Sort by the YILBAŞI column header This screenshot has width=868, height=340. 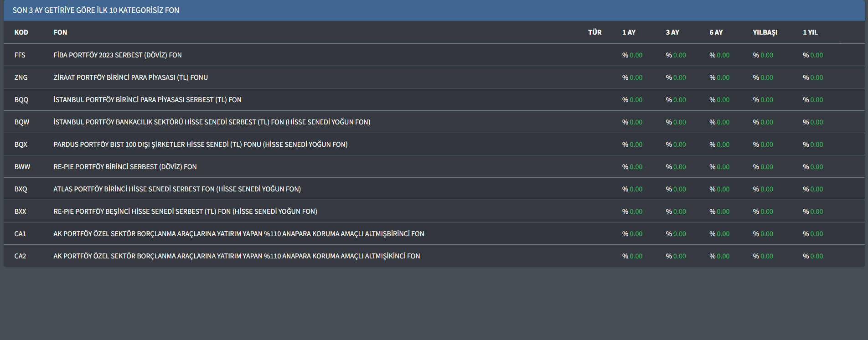(765, 32)
